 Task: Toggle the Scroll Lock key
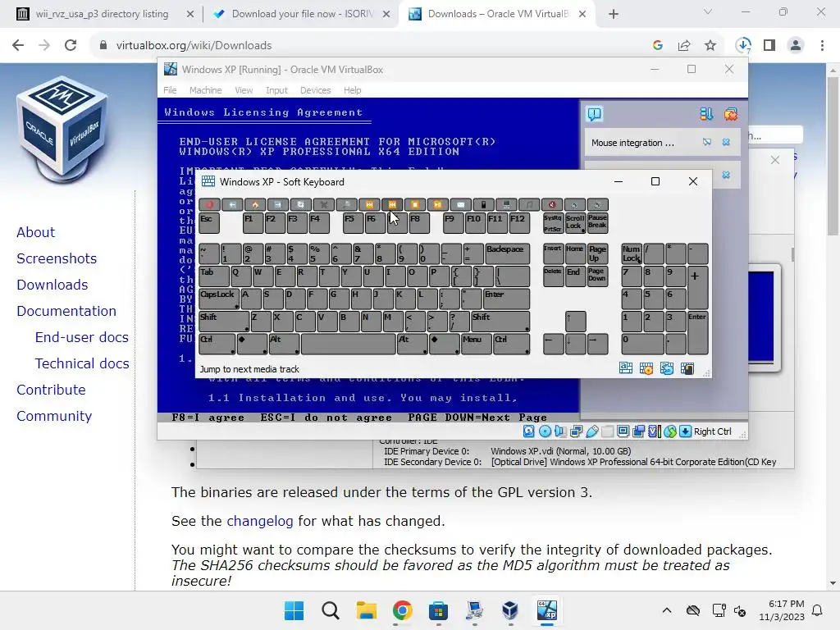pos(575,223)
